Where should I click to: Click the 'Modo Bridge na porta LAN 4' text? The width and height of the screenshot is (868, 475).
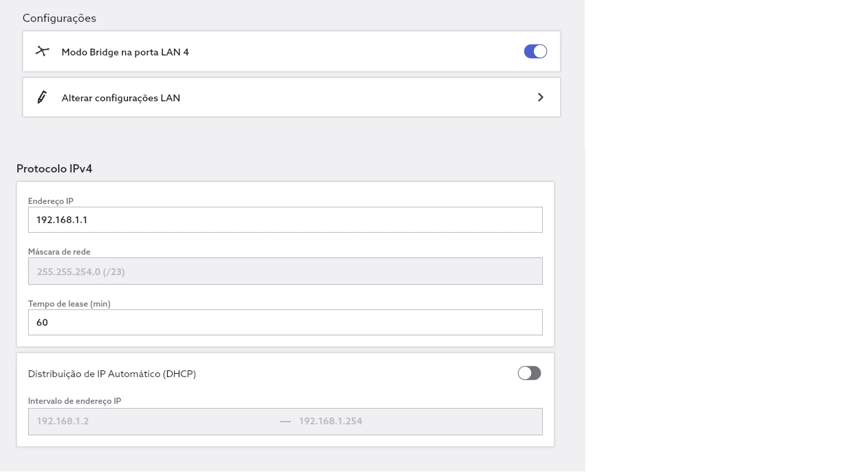pos(125,52)
